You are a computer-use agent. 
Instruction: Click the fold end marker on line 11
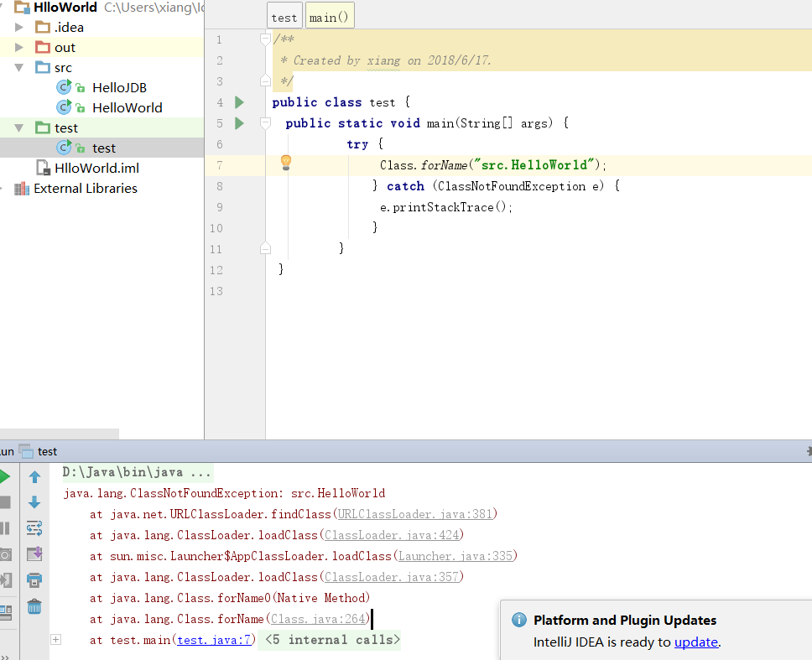(265, 248)
